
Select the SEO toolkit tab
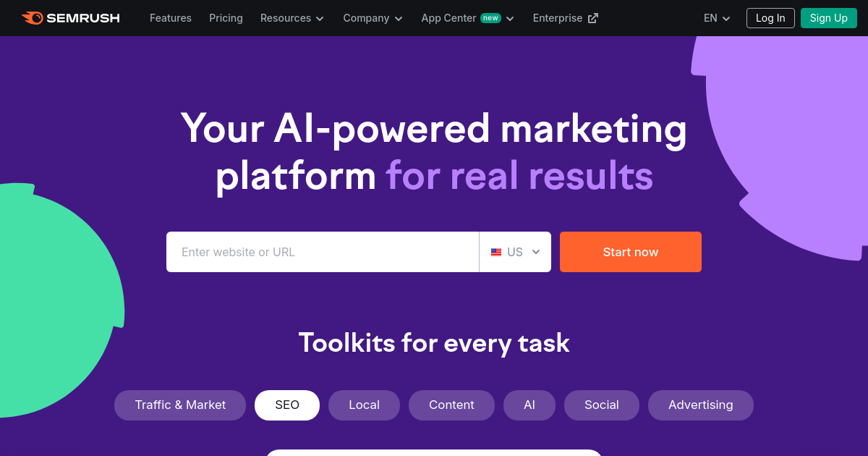287,405
